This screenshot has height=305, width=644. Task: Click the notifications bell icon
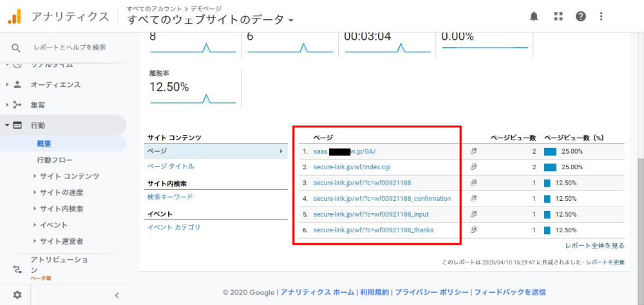(534, 17)
